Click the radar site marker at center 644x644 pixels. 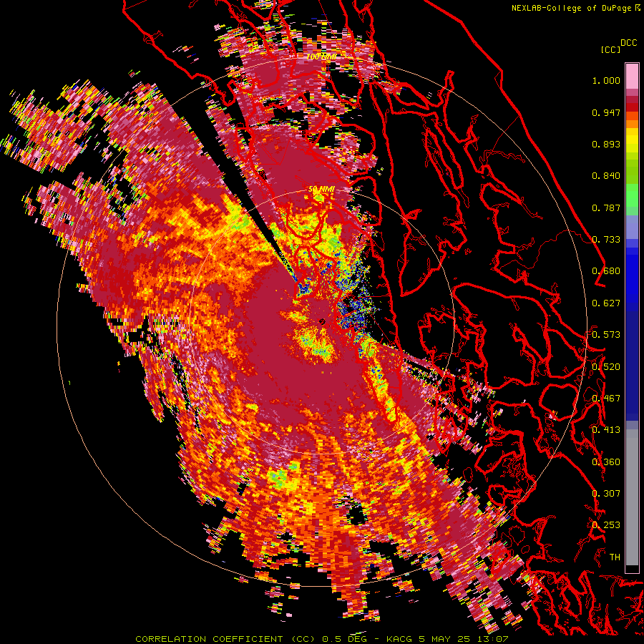(322, 321)
